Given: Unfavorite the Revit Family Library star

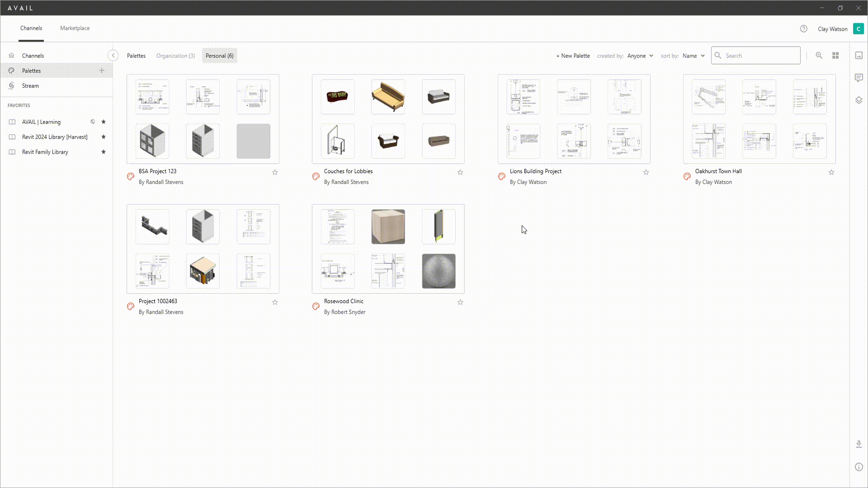Looking at the screenshot, I should click(104, 152).
